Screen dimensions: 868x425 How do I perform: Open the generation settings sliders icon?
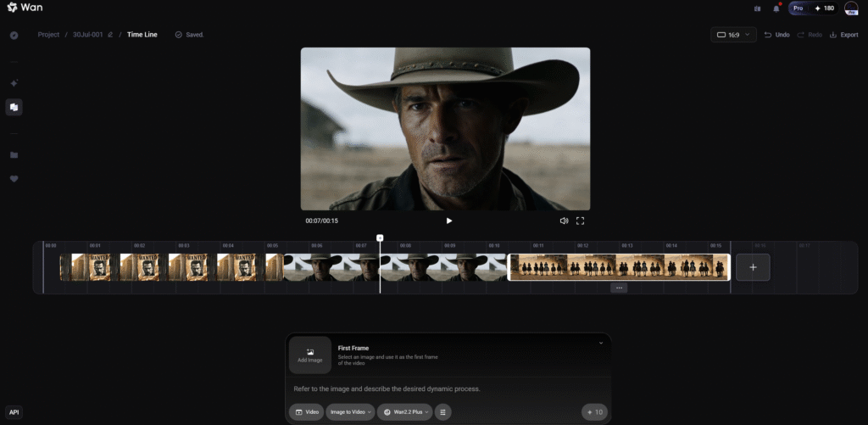pos(443,412)
